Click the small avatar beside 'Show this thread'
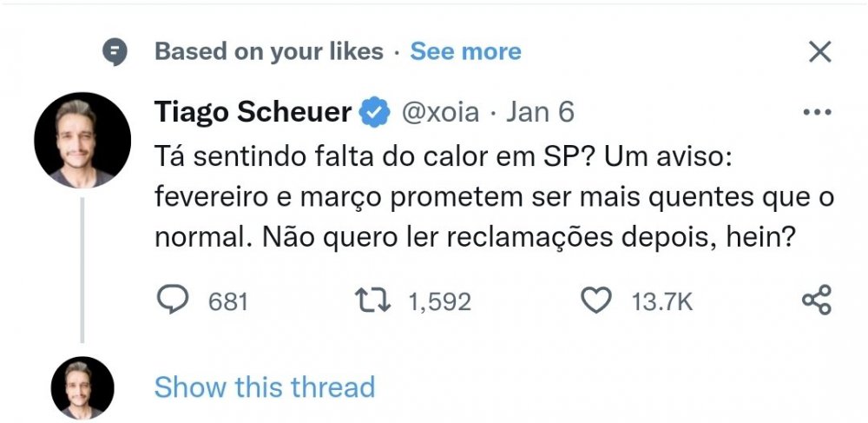The width and height of the screenshot is (868, 423). point(82,387)
